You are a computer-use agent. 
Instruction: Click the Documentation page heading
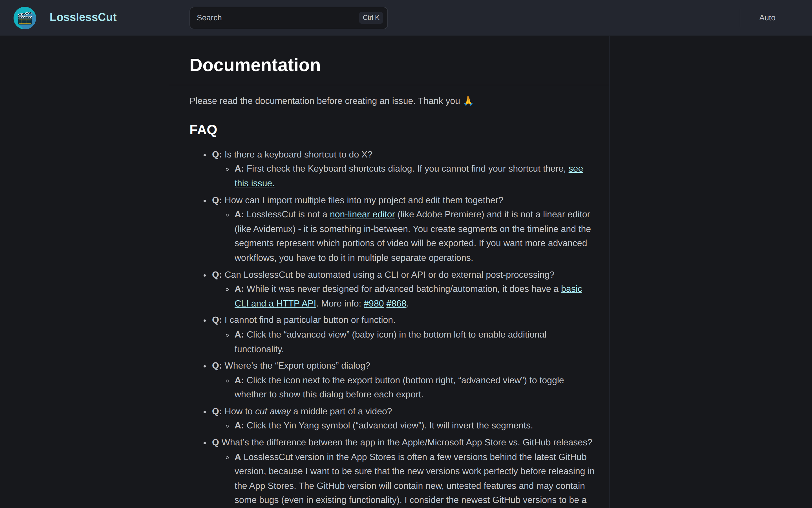click(255, 65)
